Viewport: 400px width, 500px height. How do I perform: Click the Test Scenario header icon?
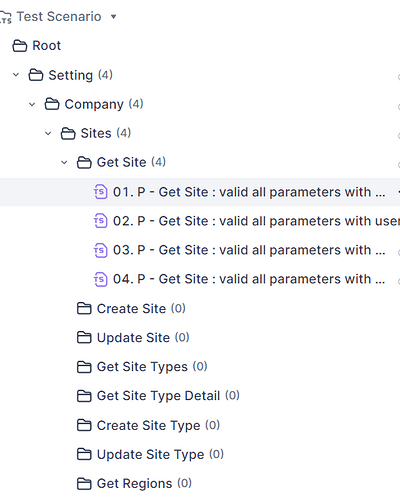click(x=6, y=17)
